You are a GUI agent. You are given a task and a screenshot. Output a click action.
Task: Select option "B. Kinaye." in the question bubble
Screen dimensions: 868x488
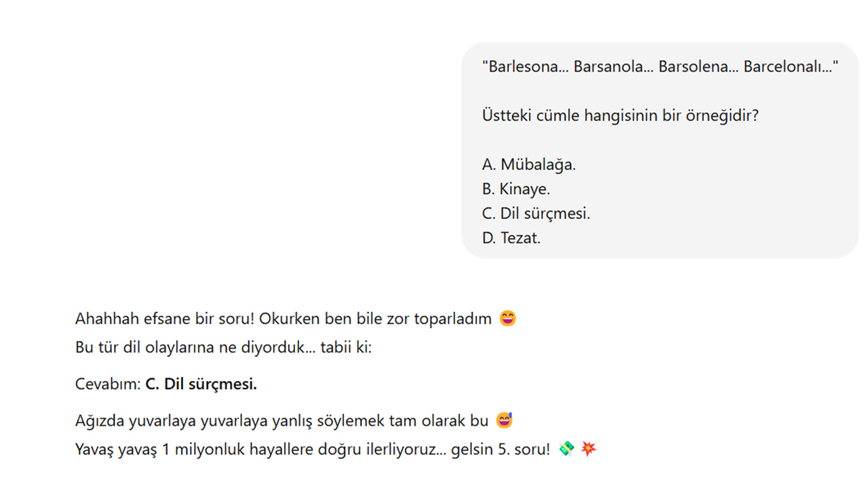pyautogui.click(x=515, y=189)
